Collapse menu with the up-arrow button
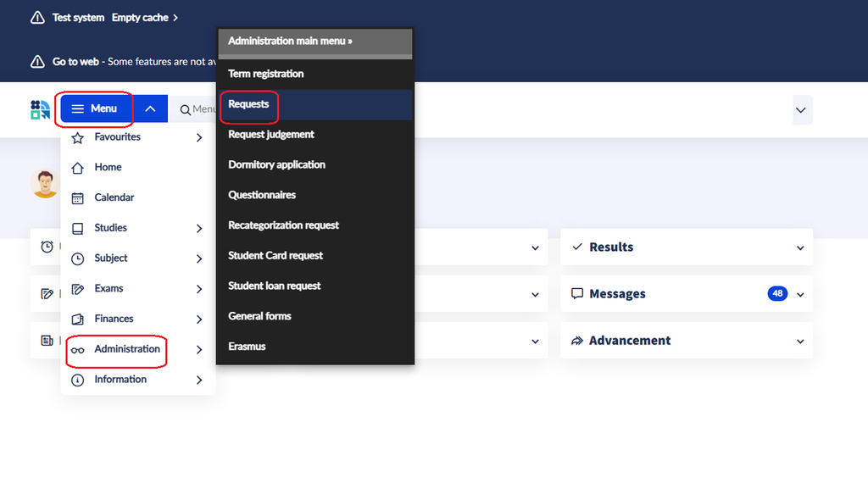 point(150,108)
